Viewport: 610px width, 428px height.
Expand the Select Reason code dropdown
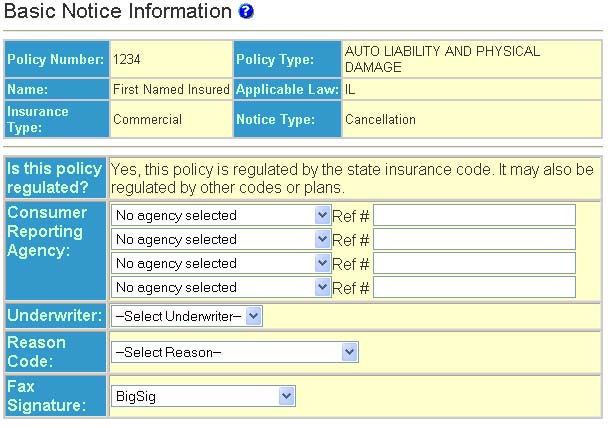(x=235, y=352)
